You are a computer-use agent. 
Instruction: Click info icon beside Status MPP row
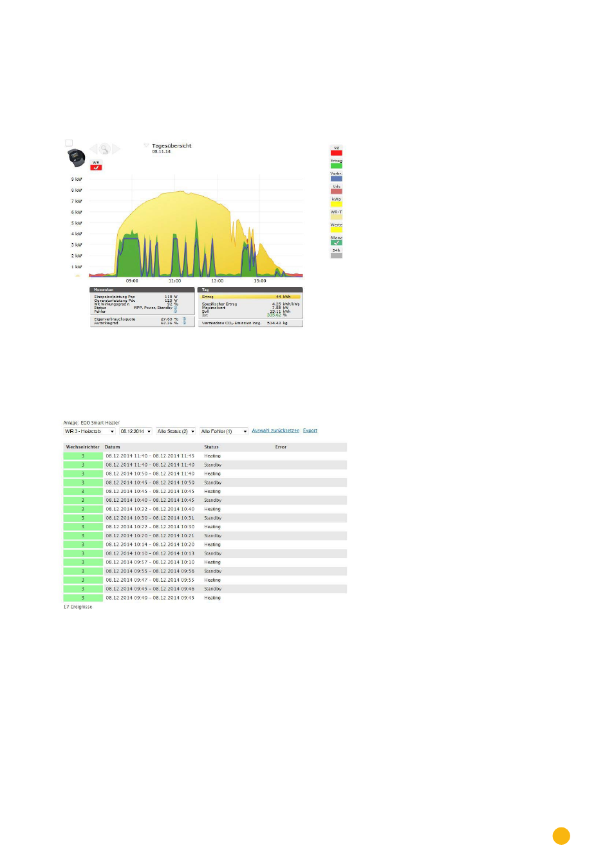175,308
